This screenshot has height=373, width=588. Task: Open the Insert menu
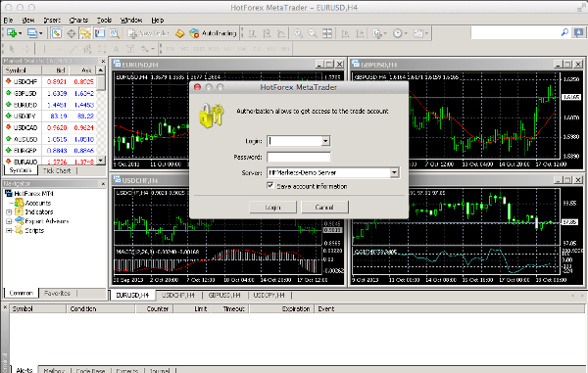click(52, 20)
